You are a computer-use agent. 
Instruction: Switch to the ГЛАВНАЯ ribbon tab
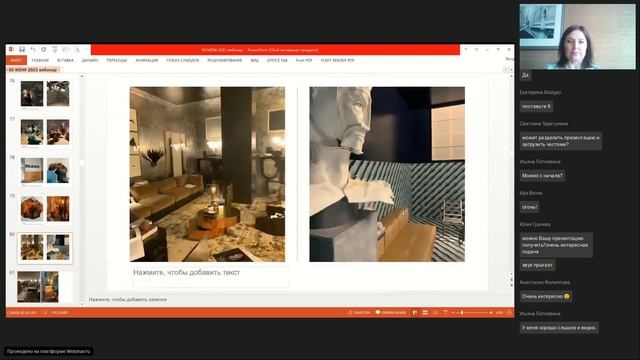click(40, 60)
